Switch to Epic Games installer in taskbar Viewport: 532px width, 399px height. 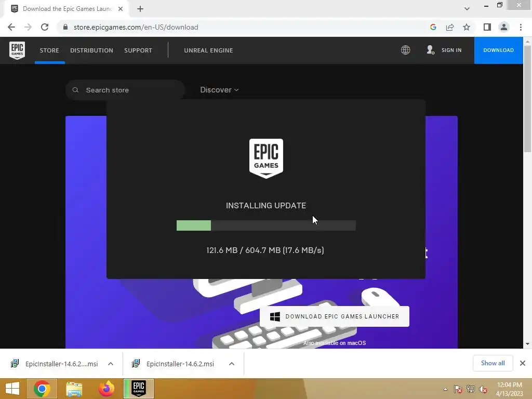pos(139,389)
